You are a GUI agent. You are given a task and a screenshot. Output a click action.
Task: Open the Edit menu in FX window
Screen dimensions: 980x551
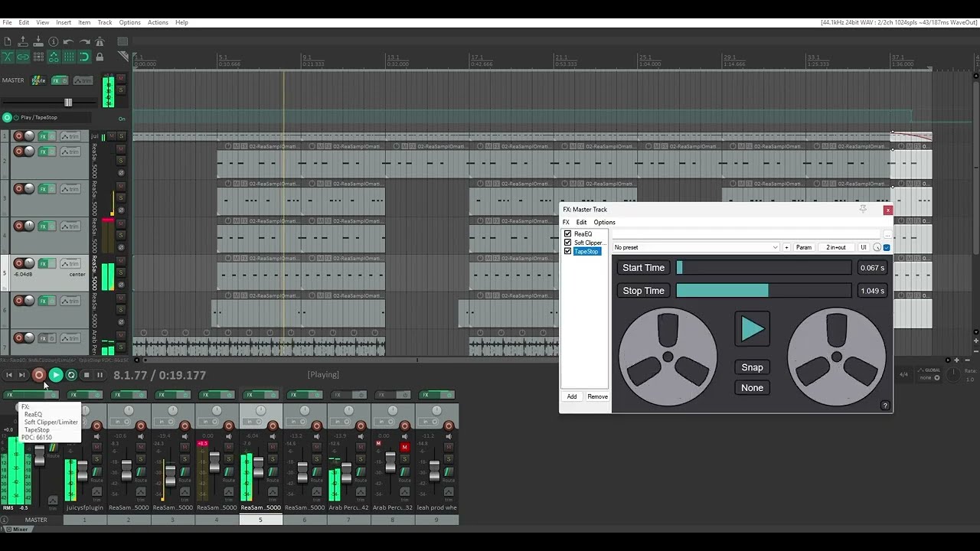click(581, 222)
